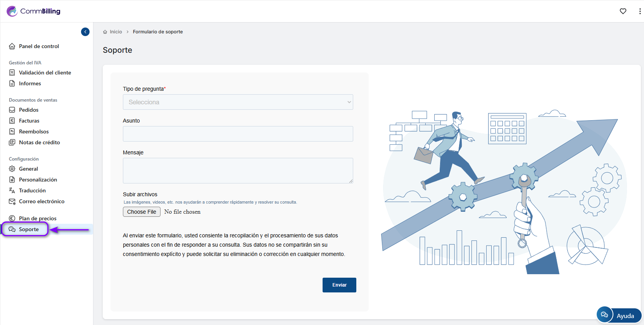This screenshot has width=644, height=325.
Task: Focus the Asunto input field
Action: click(238, 134)
